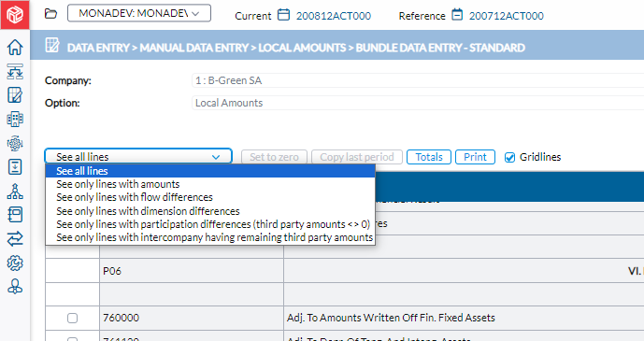Open the data entry pencil sidebar icon
Image resolution: width=644 pixels, height=341 pixels.
point(15,95)
